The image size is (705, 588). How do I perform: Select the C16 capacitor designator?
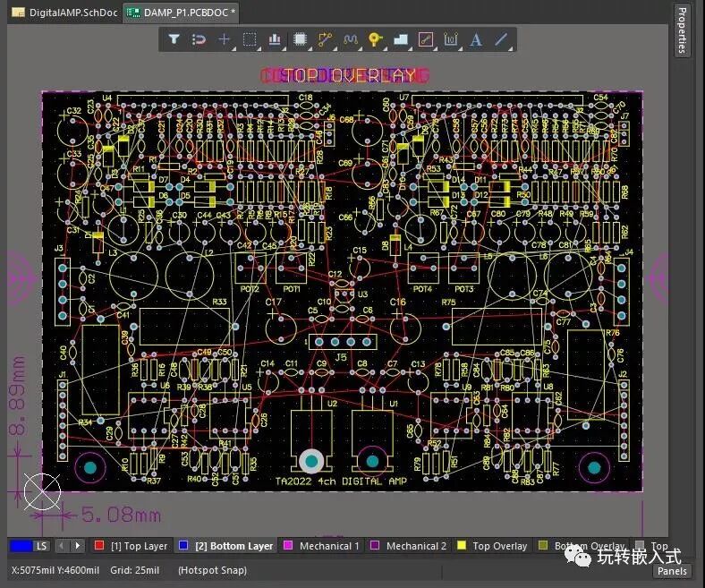click(x=398, y=302)
